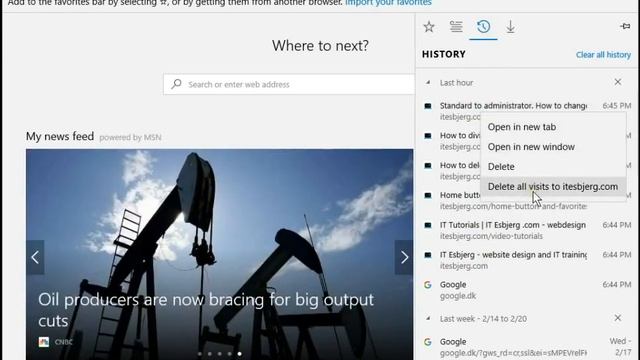Select the first news carousel dot
640x360 pixels.
[200, 354]
